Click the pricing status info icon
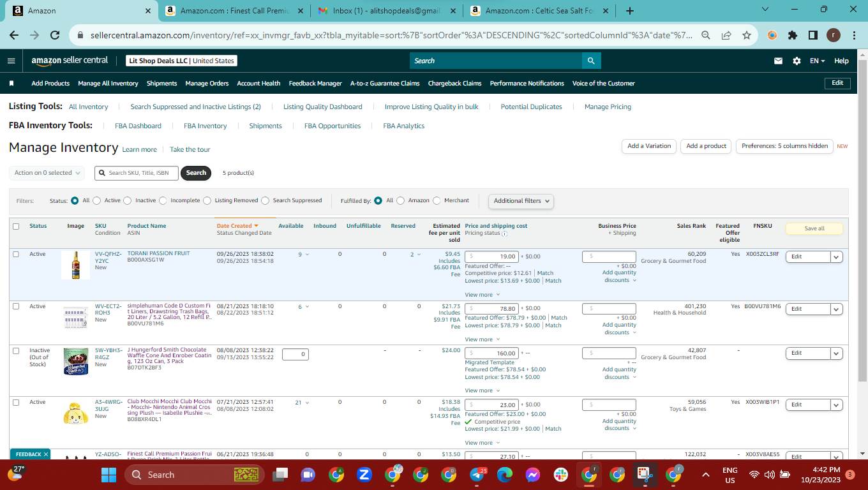 click(x=504, y=234)
